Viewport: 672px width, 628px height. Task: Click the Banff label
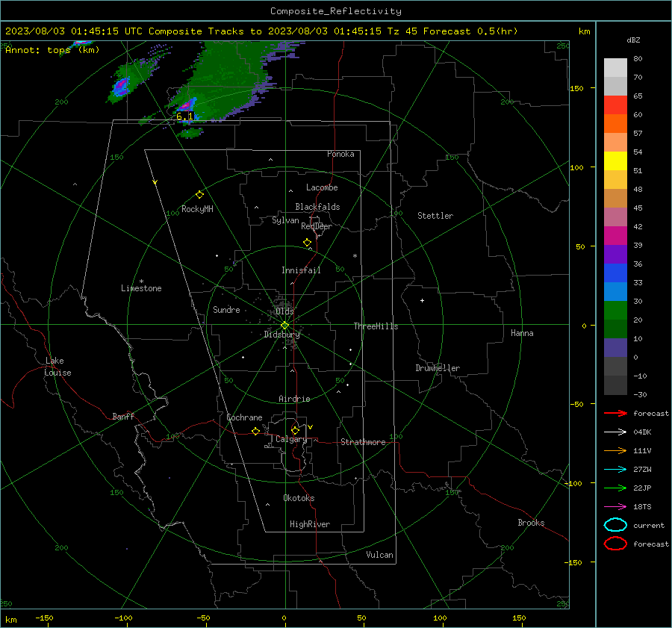123,416
